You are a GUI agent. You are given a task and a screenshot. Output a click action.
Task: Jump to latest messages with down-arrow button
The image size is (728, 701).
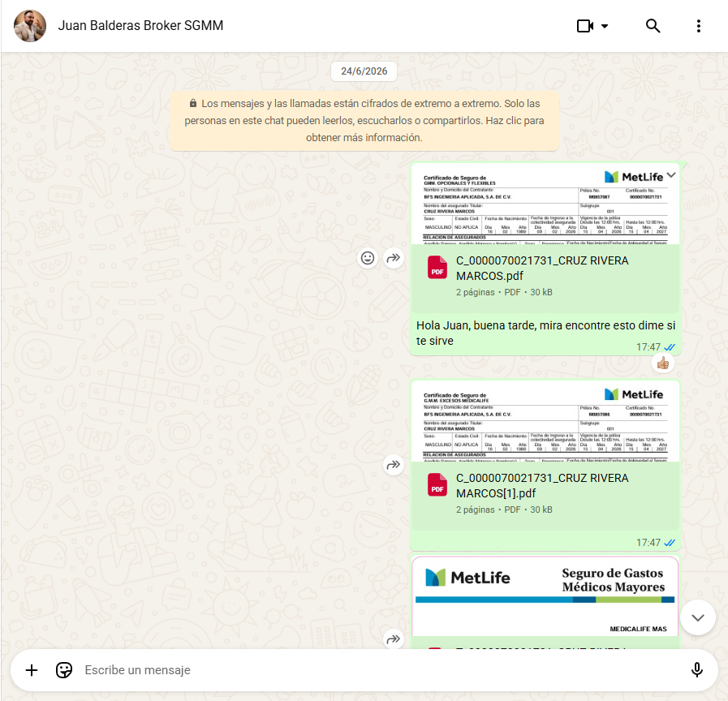(697, 617)
